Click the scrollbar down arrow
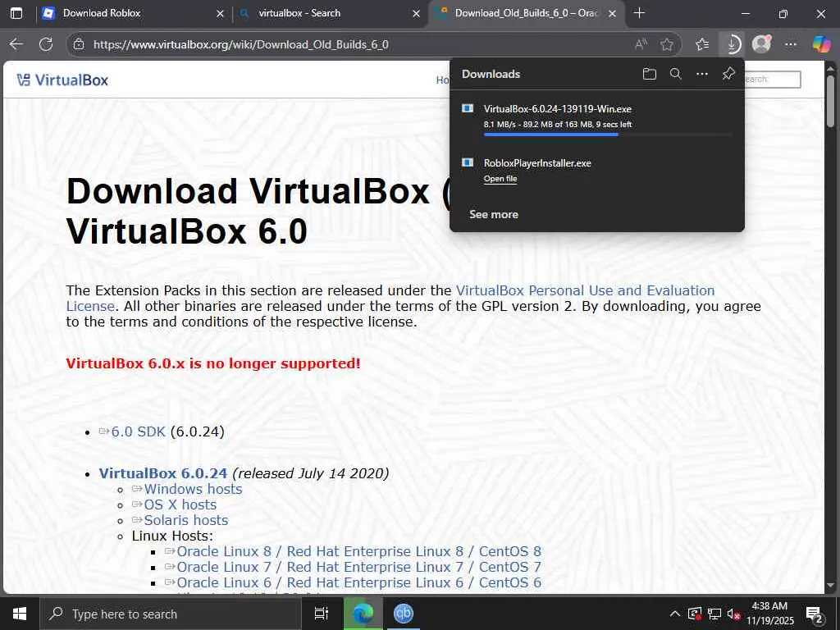 (x=830, y=586)
